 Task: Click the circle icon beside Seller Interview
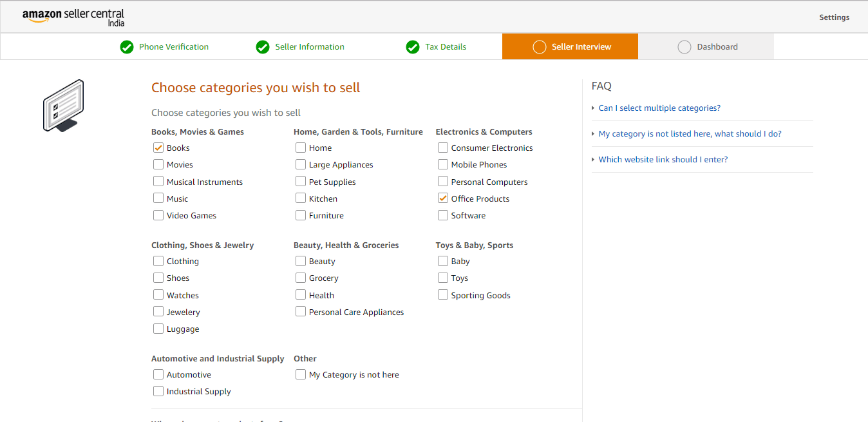click(x=540, y=47)
